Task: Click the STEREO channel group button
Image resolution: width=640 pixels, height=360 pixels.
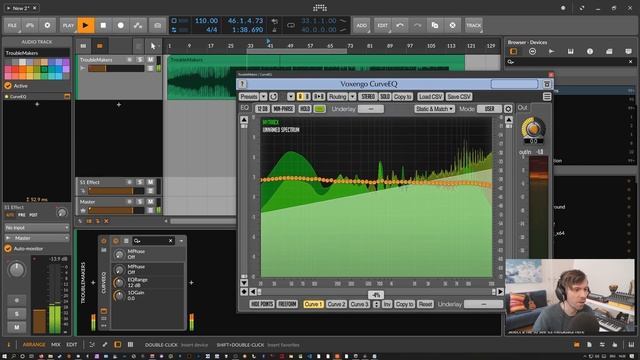Action: point(368,97)
